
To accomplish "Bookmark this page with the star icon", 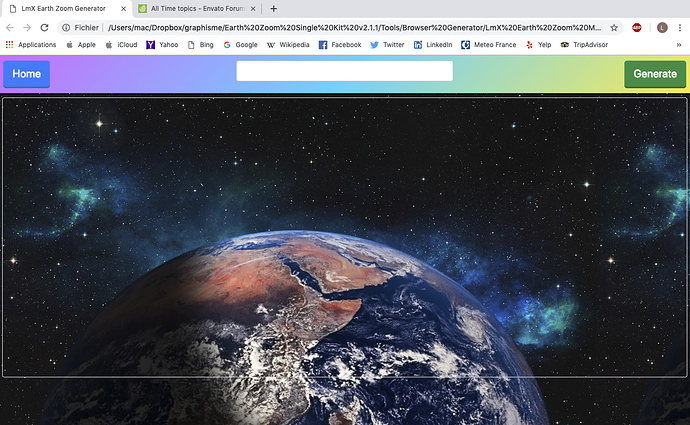I will (x=614, y=27).
